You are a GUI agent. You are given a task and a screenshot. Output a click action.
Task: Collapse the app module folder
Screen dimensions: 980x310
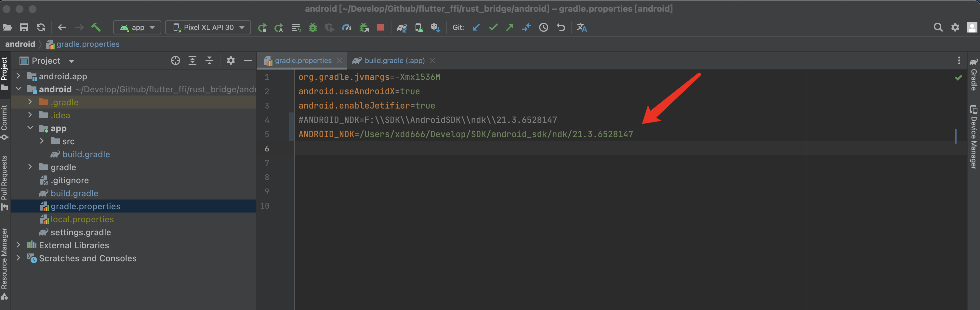pyautogui.click(x=30, y=128)
